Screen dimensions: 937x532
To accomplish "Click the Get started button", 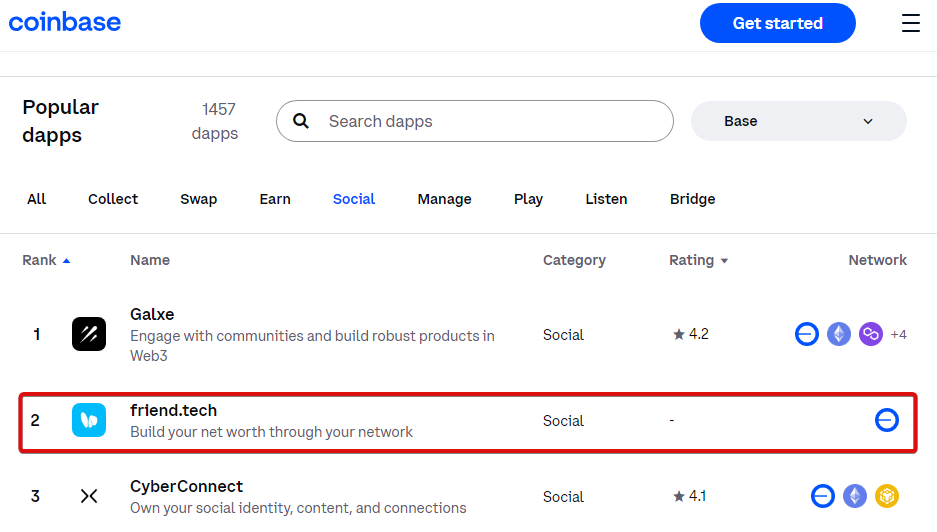I will tap(777, 23).
